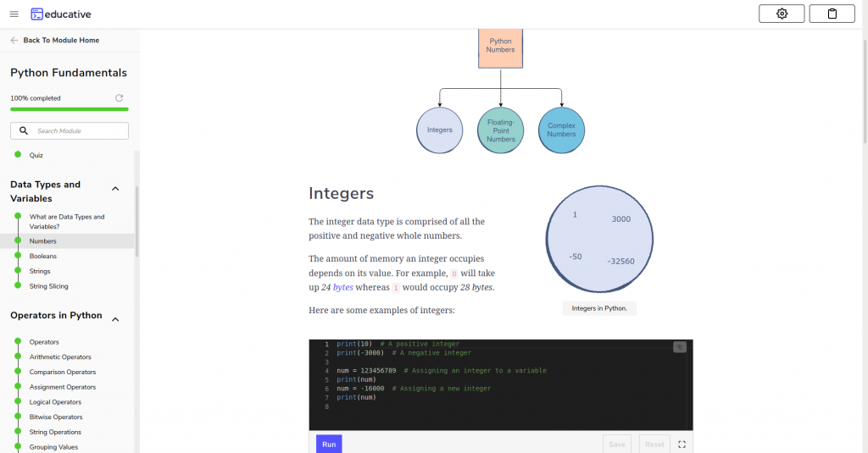Click the Floating-Point Numbers circle
This screenshot has height=453, width=868.
pyautogui.click(x=500, y=130)
